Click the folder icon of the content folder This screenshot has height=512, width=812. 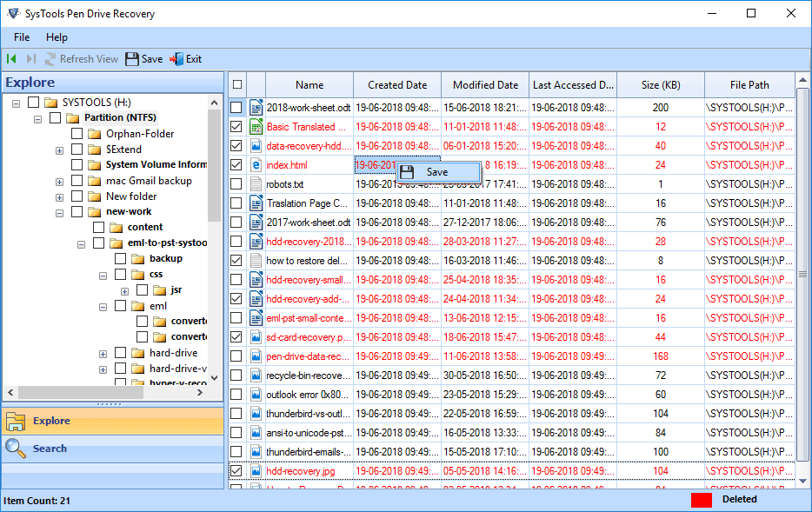(116, 228)
